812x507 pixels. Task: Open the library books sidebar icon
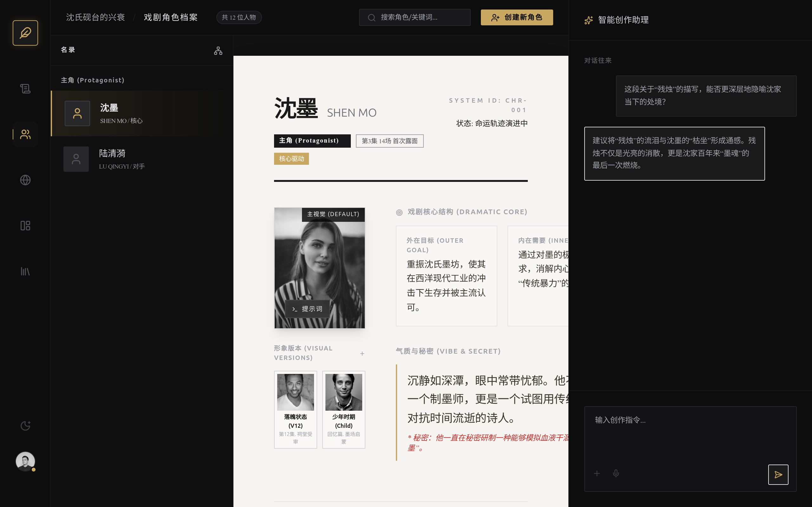(x=25, y=271)
